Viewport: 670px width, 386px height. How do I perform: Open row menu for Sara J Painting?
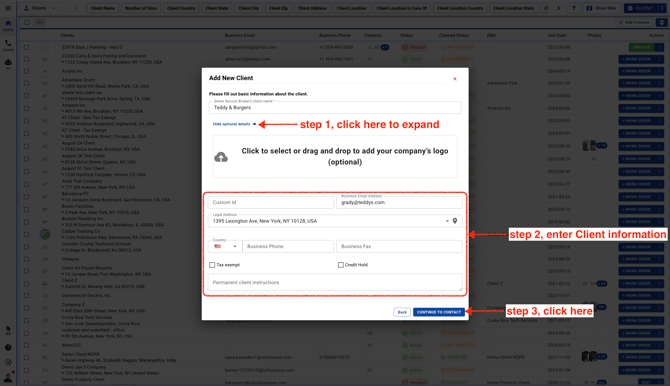pyautogui.click(x=660, y=47)
